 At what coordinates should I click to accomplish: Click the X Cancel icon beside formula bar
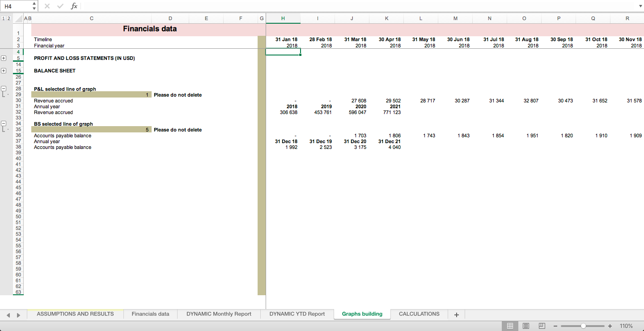pyautogui.click(x=47, y=6)
